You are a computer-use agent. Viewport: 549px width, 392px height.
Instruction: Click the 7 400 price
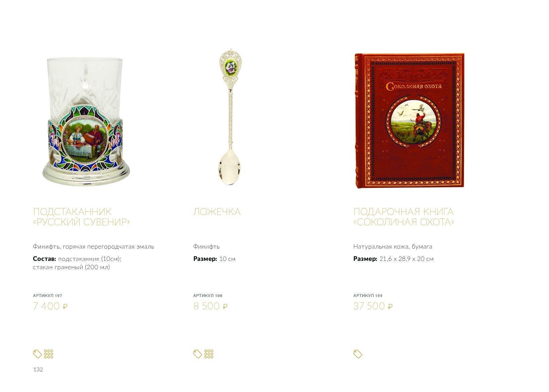[x=46, y=306]
